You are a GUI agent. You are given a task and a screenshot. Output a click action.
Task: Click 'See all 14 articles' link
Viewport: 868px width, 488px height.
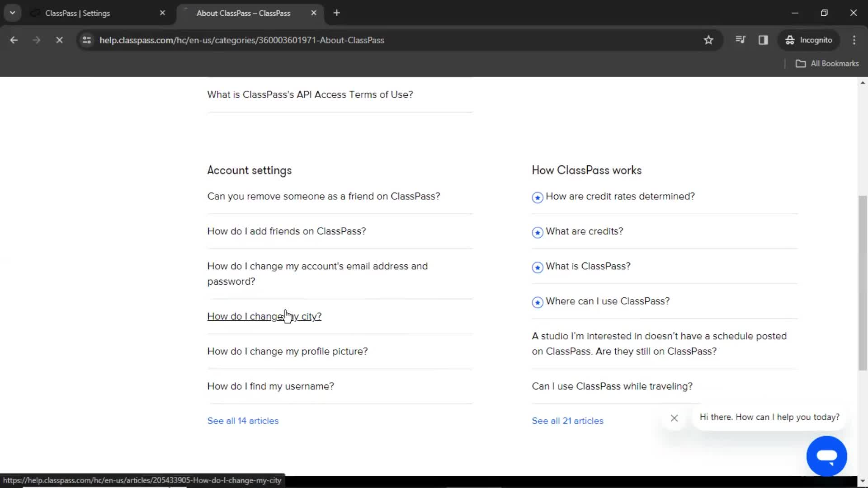pyautogui.click(x=243, y=421)
